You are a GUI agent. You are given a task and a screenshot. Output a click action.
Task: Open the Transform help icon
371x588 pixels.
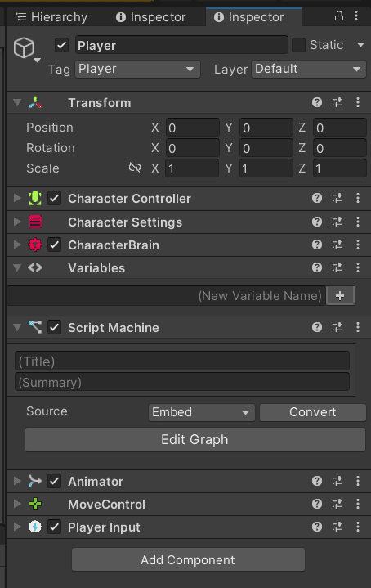[317, 102]
